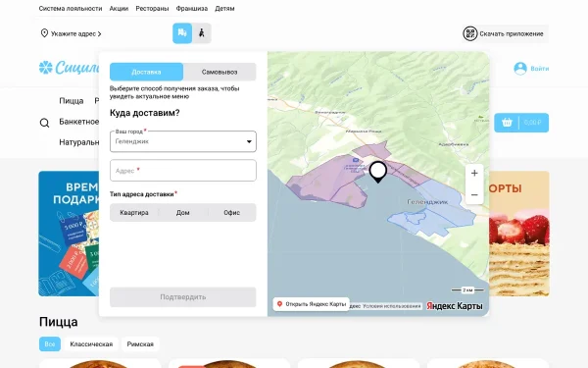Click the Пицца category in navigation

pos(72,101)
